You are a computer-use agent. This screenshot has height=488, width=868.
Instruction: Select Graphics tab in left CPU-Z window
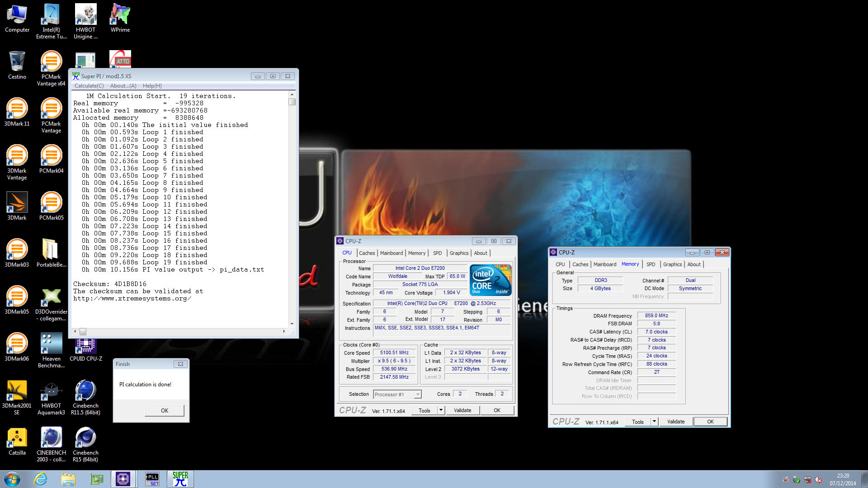(459, 253)
